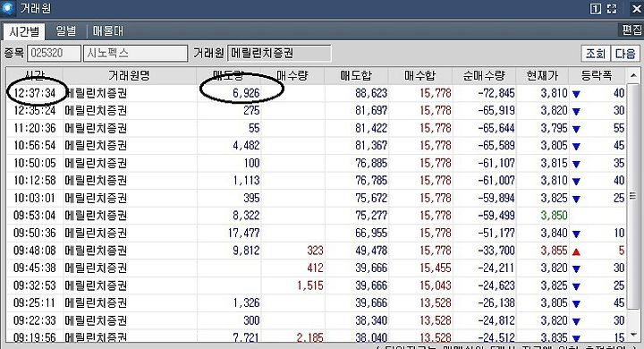Select the row at time 09:32:53
Viewport: 644px width, 349px height.
(317, 285)
